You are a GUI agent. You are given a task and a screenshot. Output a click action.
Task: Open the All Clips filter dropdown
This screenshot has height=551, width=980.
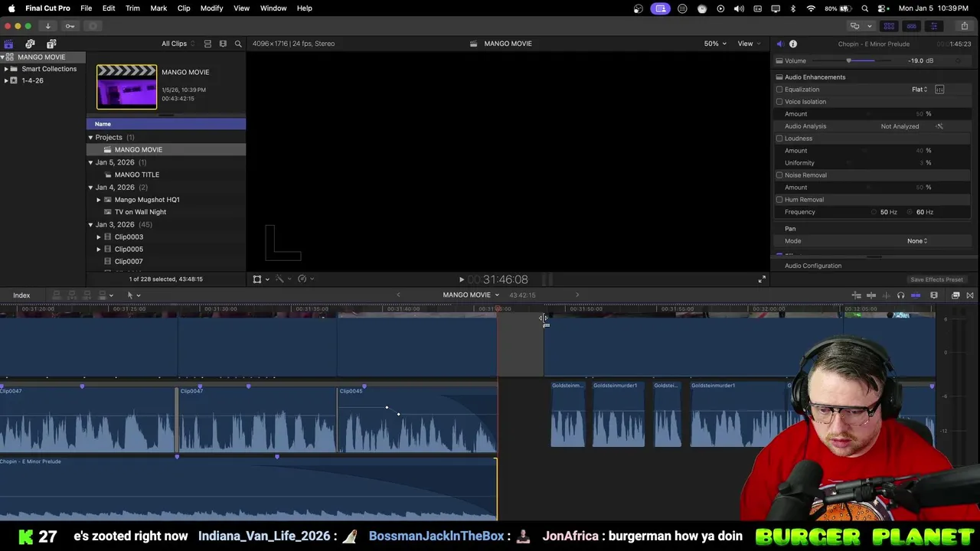click(x=178, y=44)
